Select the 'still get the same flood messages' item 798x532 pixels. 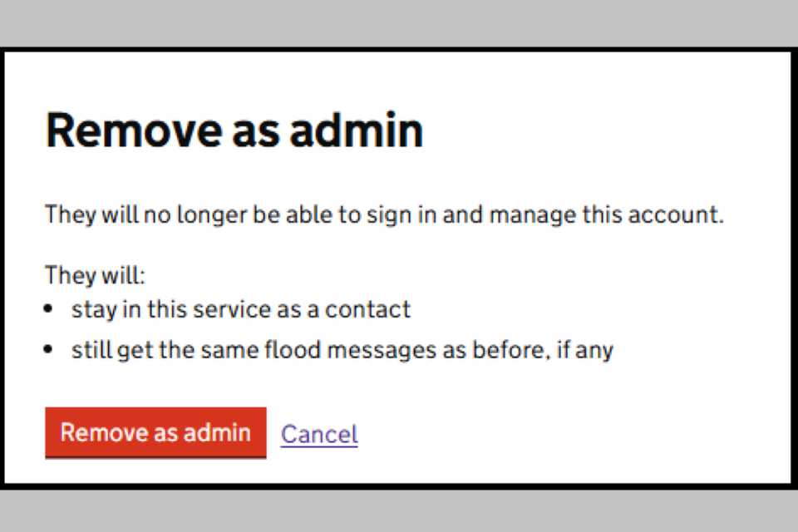click(x=342, y=350)
